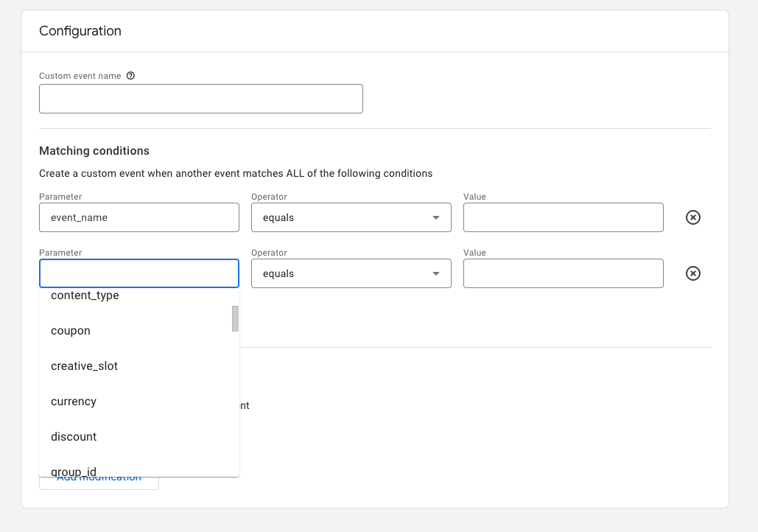Open the second Operator equals dropdown
This screenshot has width=758, height=532.
tap(351, 273)
